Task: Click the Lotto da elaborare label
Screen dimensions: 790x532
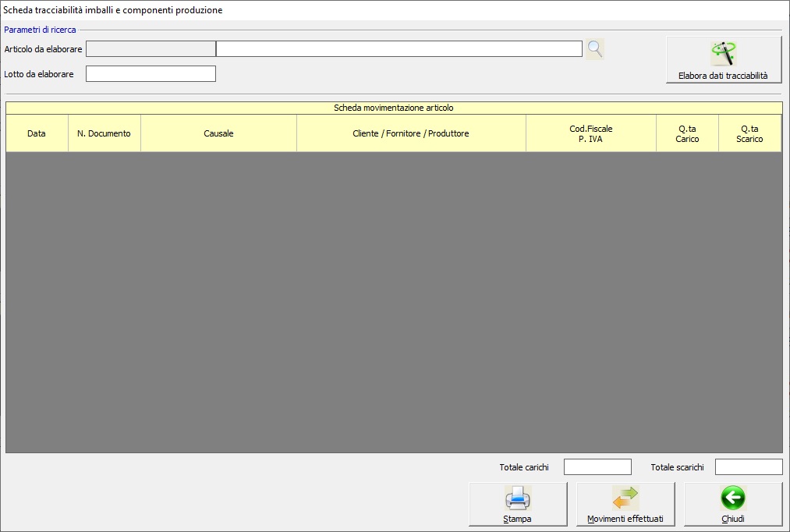Action: tap(39, 74)
